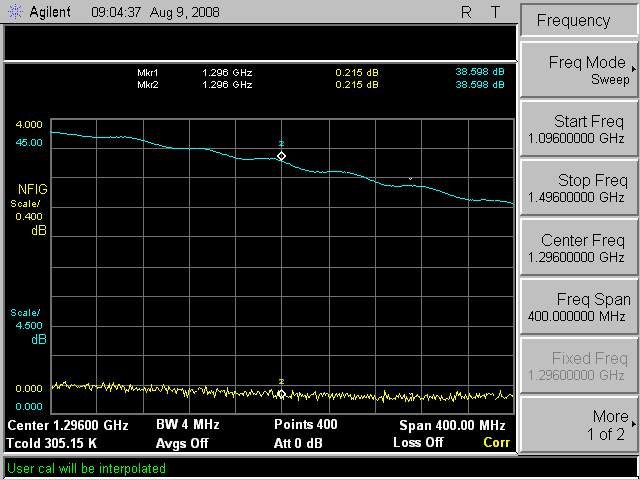Click the Tcold 305.15 K annotation

pos(52,443)
